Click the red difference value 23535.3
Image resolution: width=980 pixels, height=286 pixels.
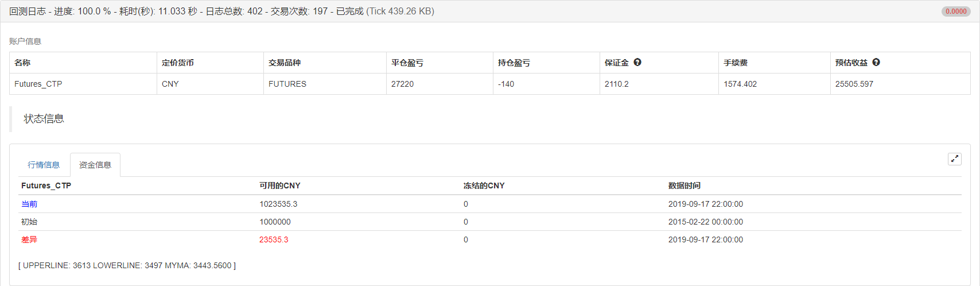(x=274, y=239)
